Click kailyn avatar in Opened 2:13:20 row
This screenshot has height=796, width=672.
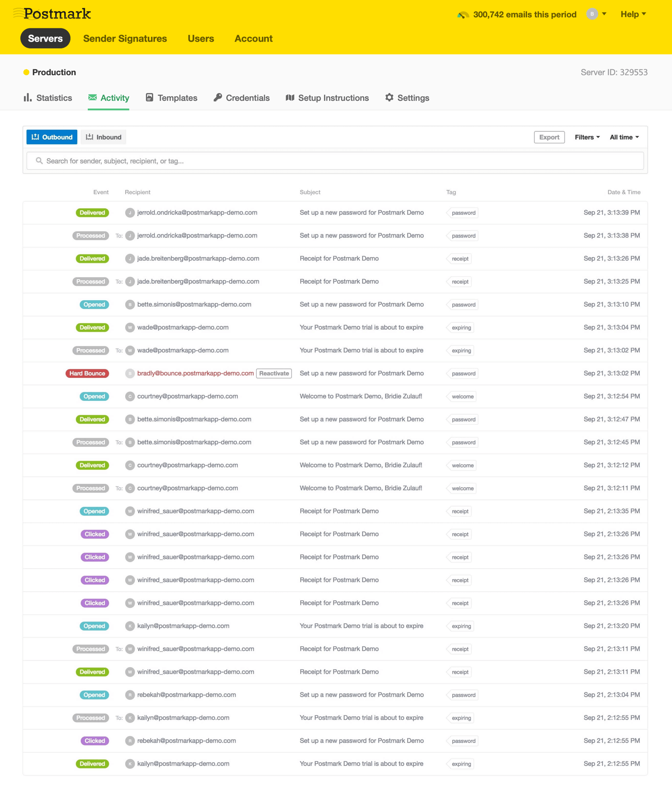[130, 626]
